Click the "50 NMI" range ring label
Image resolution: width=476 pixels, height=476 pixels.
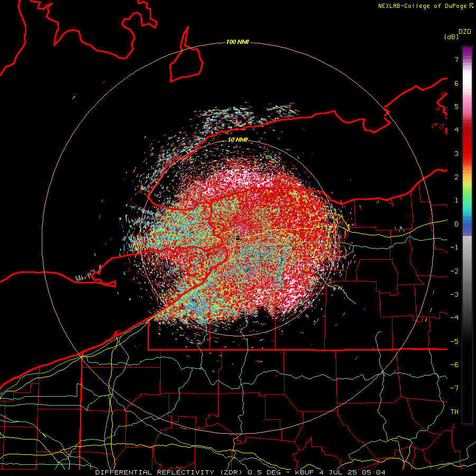click(237, 140)
